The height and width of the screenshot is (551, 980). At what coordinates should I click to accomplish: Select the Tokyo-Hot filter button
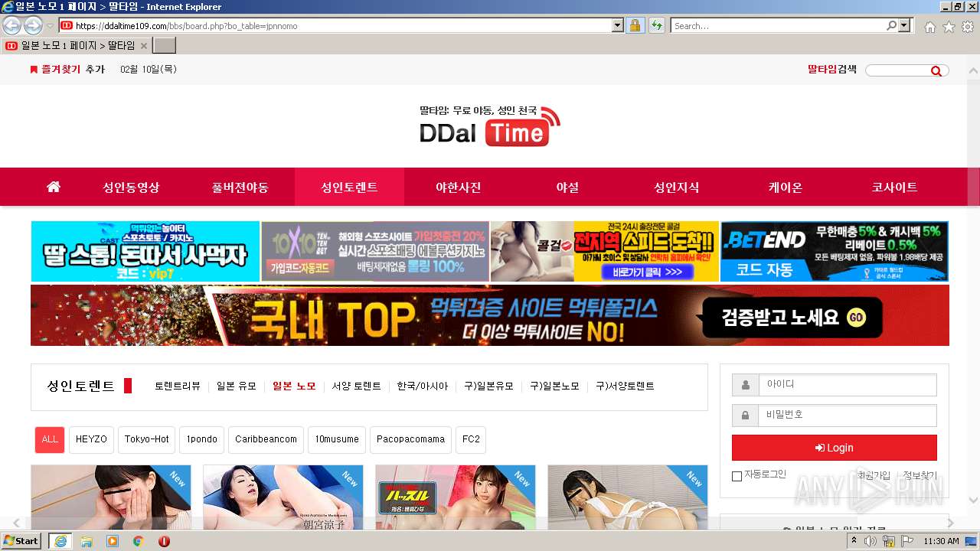147,439
